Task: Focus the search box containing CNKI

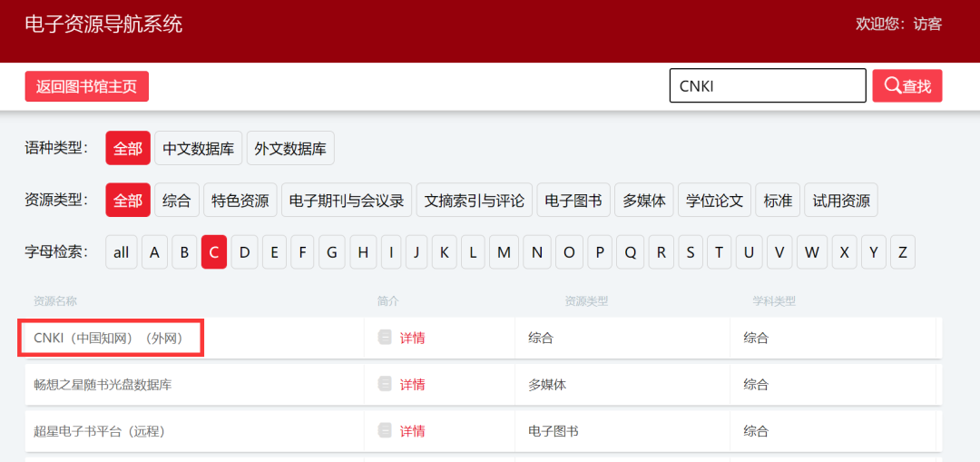Action: pyautogui.click(x=767, y=86)
